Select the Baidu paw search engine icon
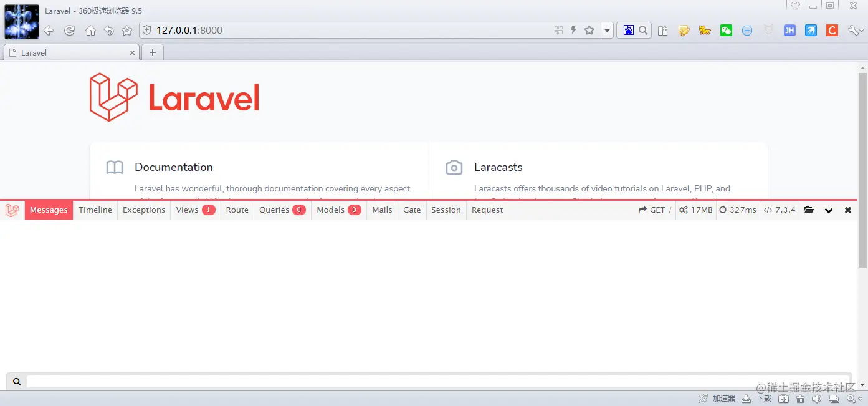 (x=628, y=30)
